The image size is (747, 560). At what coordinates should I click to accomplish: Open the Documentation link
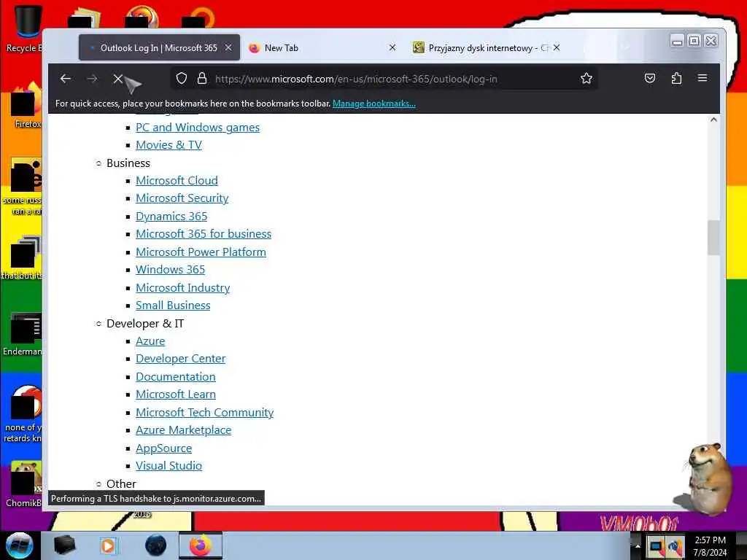[175, 377]
